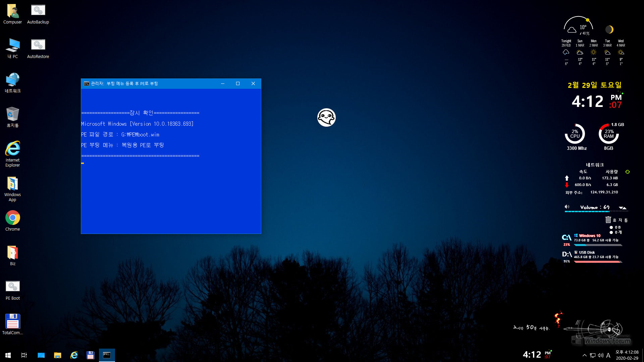The height and width of the screenshot is (362, 644).
Task: Launch Chrome from the desktop
Action: coord(13,221)
